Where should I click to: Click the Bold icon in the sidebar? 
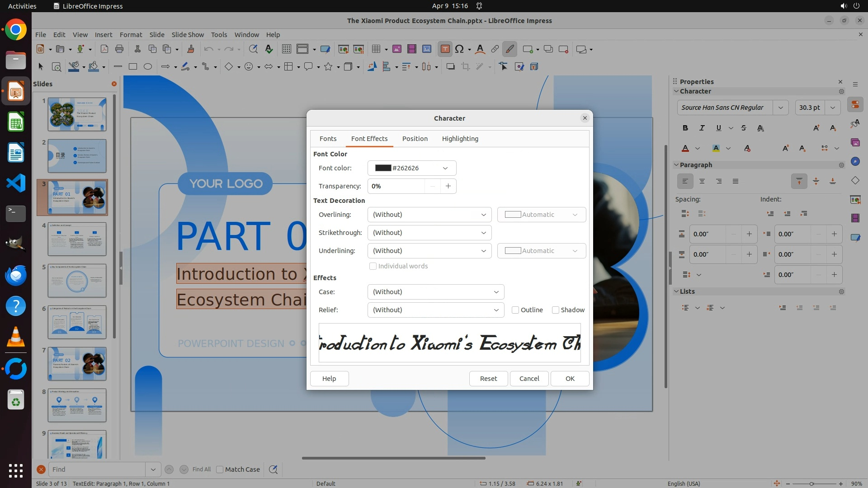(685, 128)
